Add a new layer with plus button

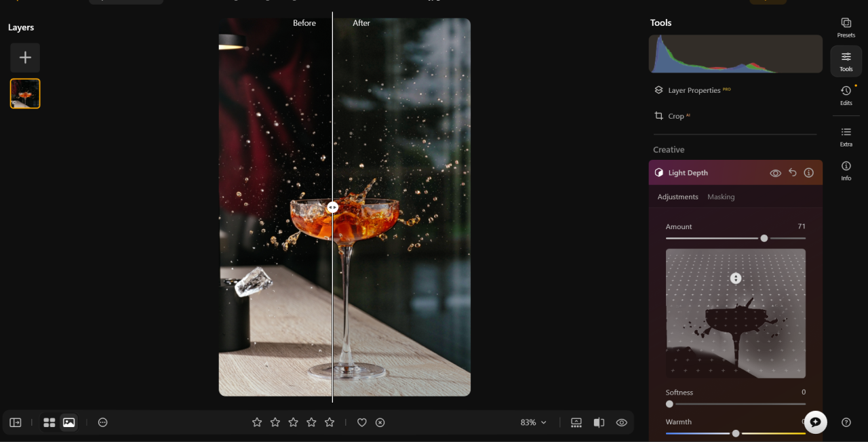coord(25,58)
